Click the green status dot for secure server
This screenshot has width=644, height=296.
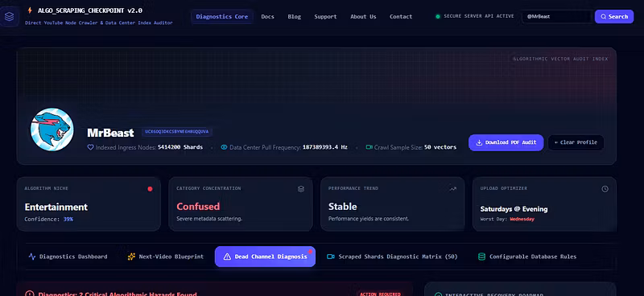(x=438, y=16)
